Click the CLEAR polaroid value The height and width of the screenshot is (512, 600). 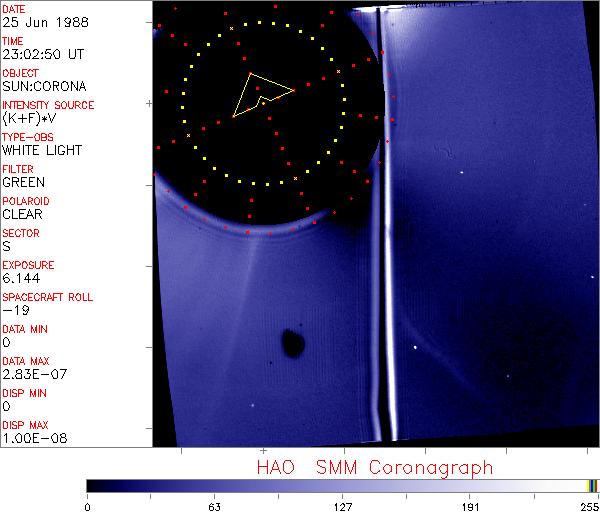pyautogui.click(x=23, y=214)
